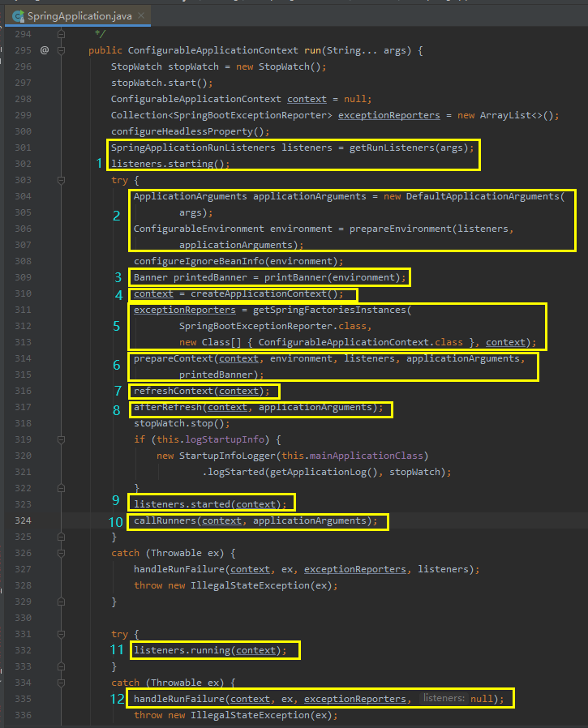588x728 pixels.
Task: Click 'DefaultApplicationArguments' on line 304
Action: tap(483, 196)
